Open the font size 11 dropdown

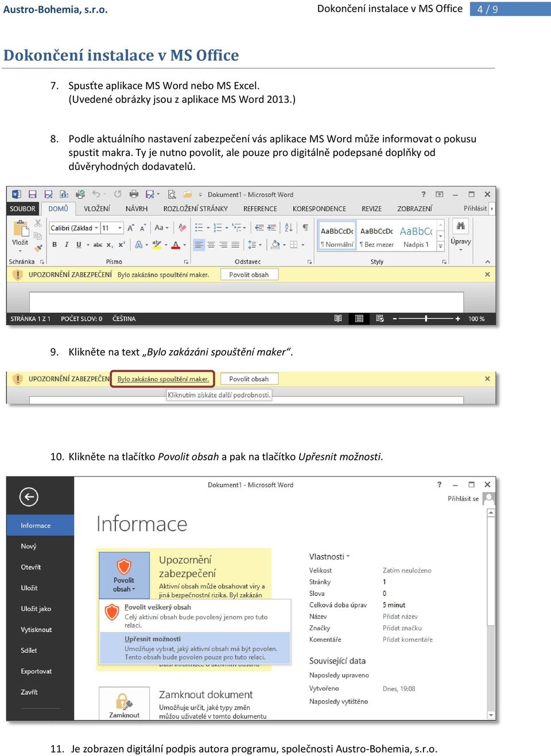(x=120, y=228)
